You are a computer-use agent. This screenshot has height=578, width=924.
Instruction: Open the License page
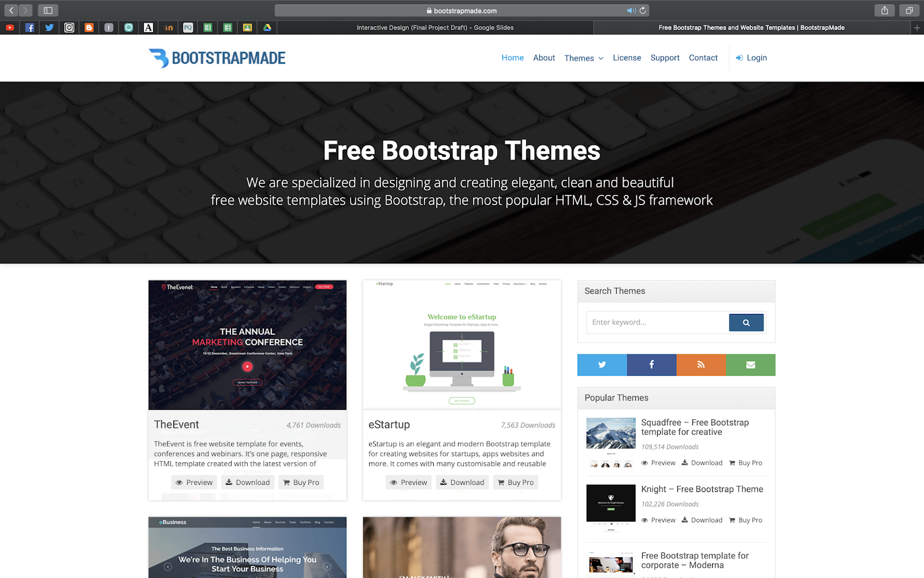627,58
